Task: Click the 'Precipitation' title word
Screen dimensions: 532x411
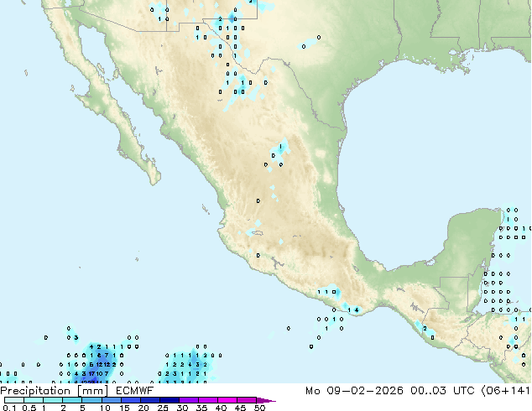Action: click(35, 391)
